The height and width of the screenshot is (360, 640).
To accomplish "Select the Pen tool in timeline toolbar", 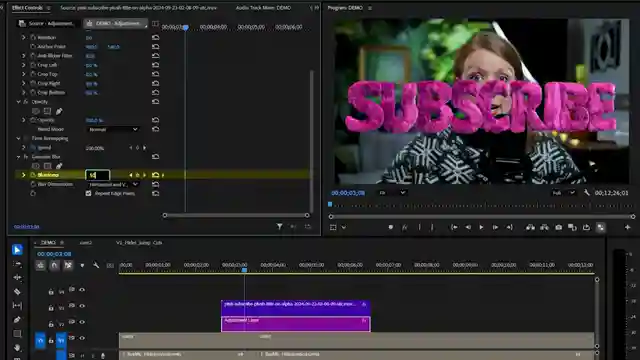I will coord(17,320).
